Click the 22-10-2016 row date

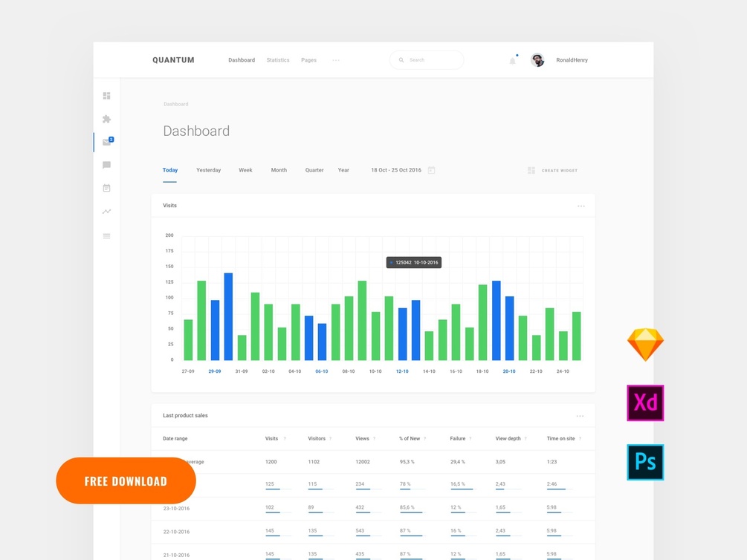[176, 532]
